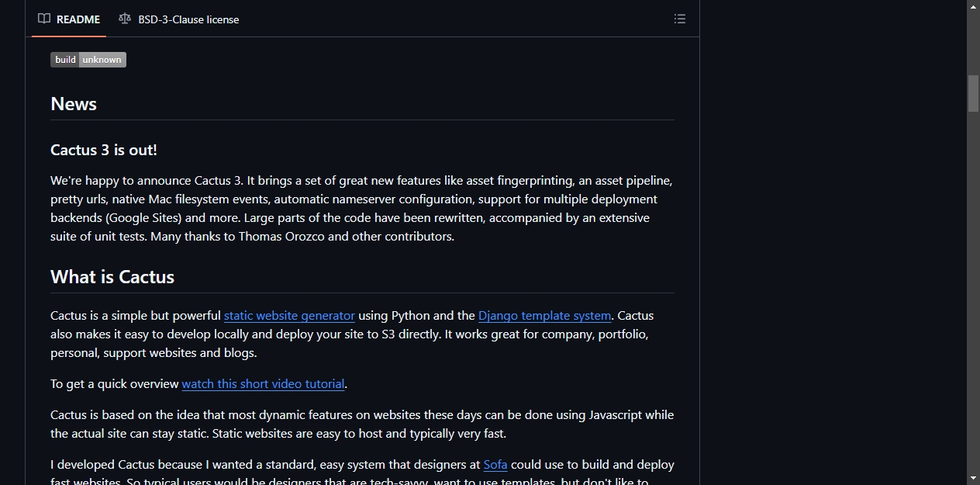Click the Cactus 3 is out! heading

pyautogui.click(x=104, y=150)
